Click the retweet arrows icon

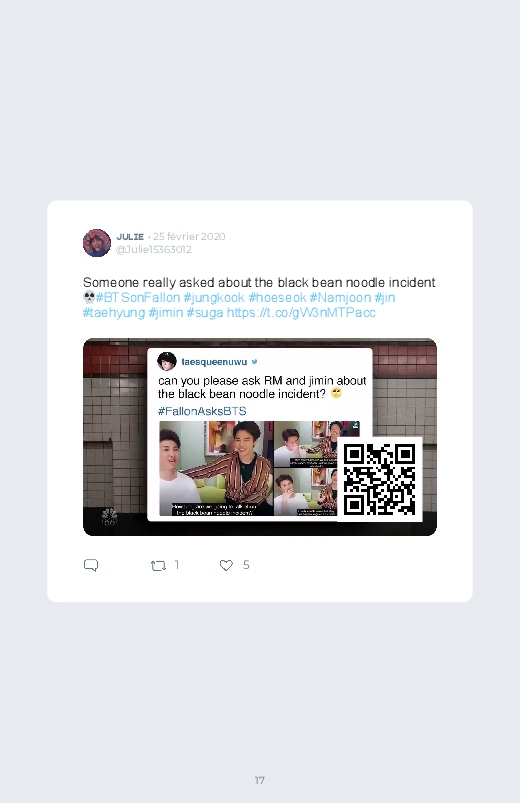158,565
